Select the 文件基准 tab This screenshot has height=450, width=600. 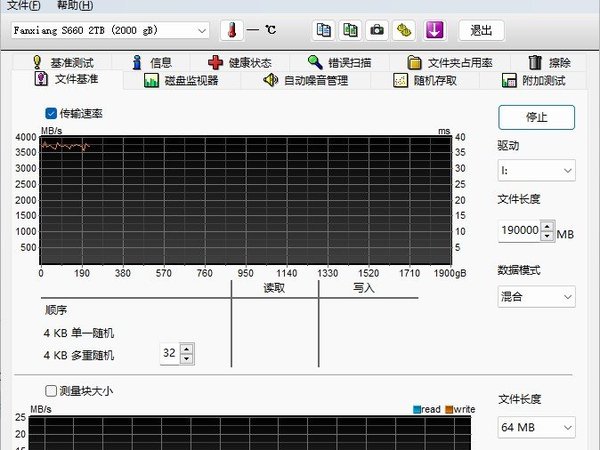pyautogui.click(x=67, y=79)
